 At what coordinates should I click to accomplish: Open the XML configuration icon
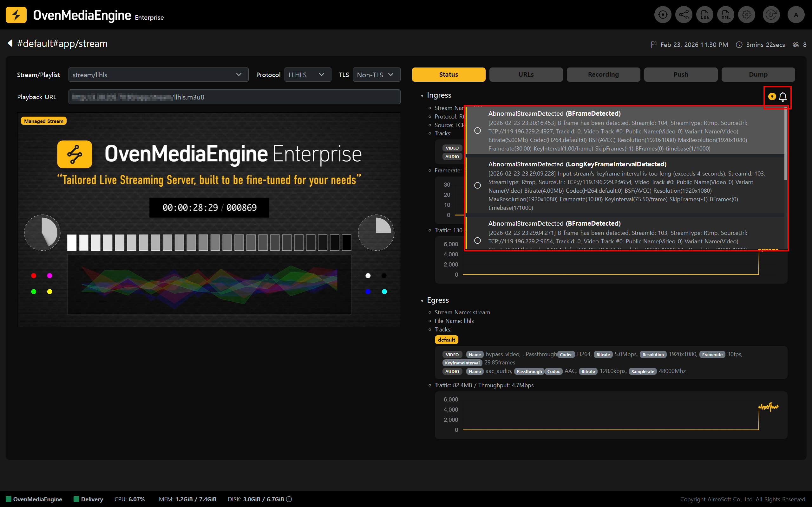725,15
